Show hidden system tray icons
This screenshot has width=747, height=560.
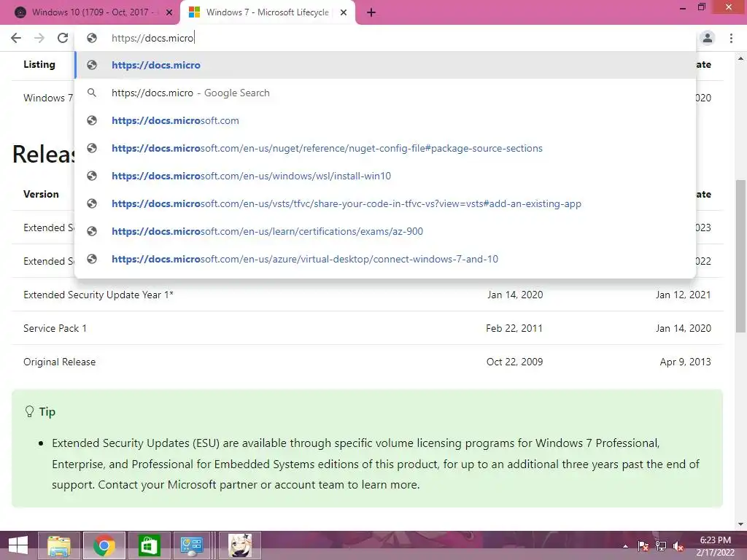click(x=625, y=546)
